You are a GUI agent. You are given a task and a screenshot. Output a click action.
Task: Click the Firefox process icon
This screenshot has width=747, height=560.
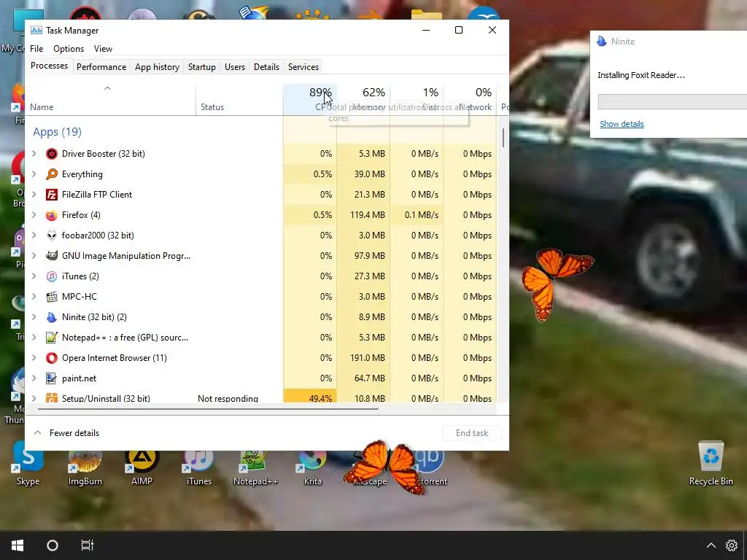tap(52, 215)
